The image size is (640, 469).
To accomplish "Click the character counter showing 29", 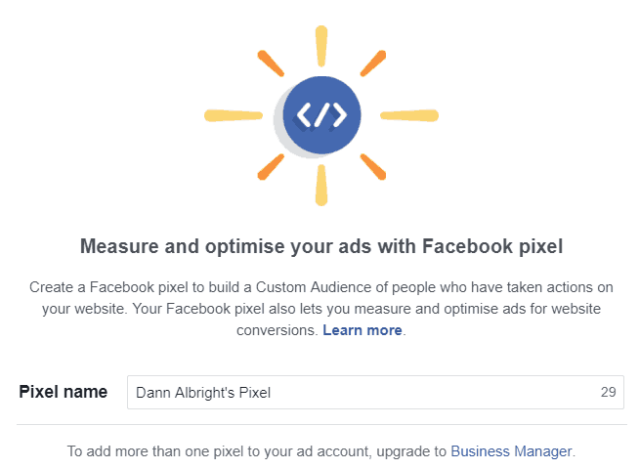I will [x=607, y=392].
